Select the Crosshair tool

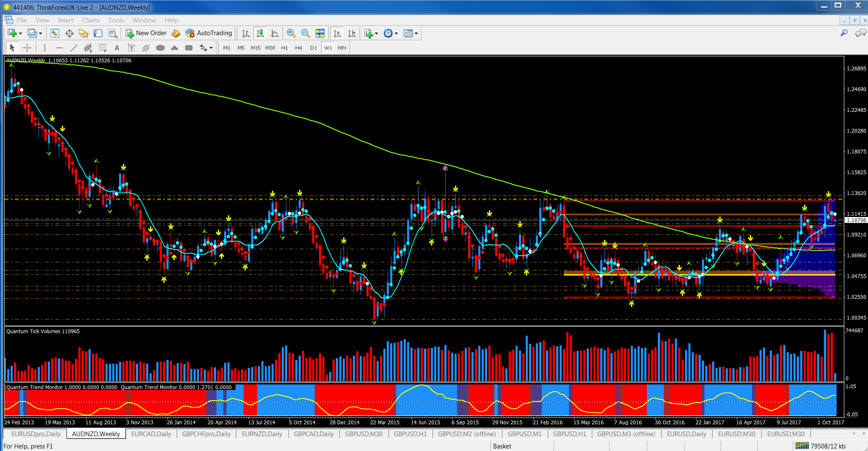(x=27, y=47)
